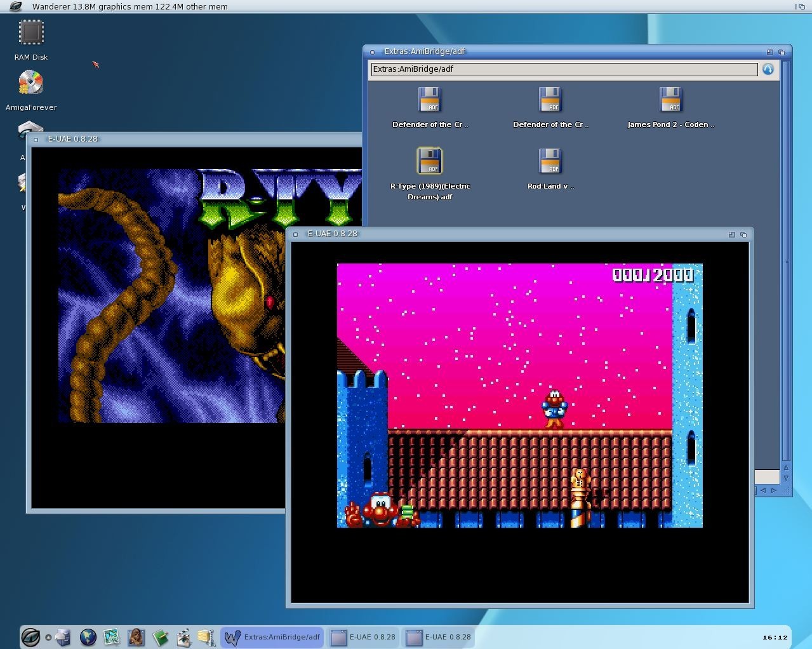The height and width of the screenshot is (649, 812).
Task: Click zoom gadget of James Pond E-UAE window
Action: (731, 234)
